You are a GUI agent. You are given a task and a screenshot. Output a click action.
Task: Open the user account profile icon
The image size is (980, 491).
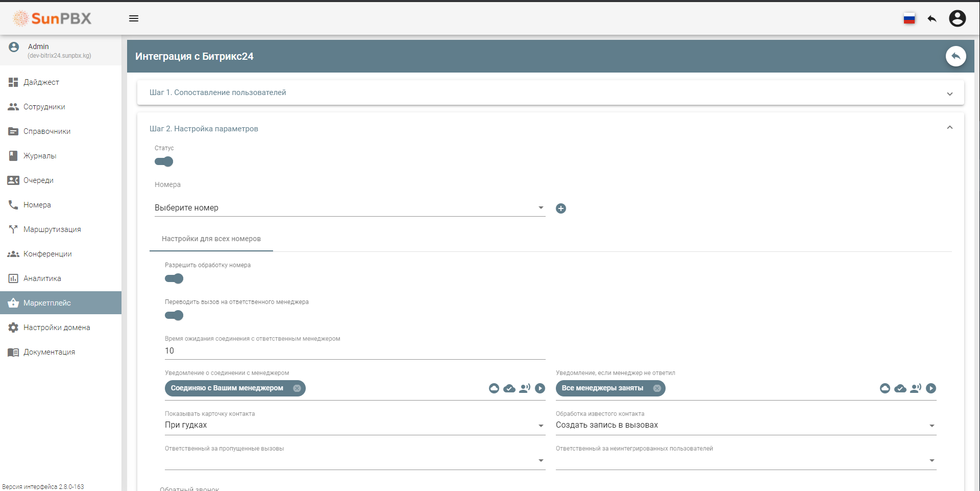click(x=957, y=18)
